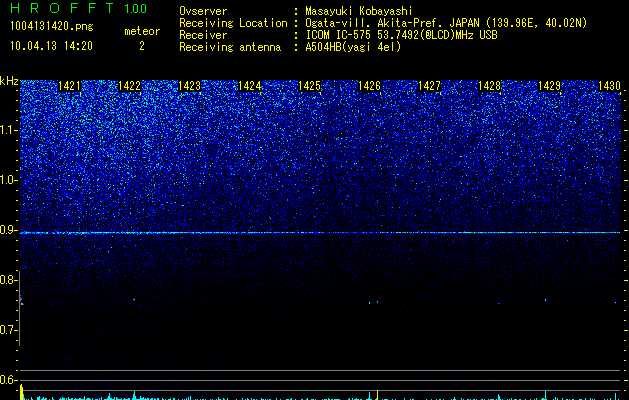Viewport: 629px width, 400px height.
Task: Click the red meteor echo at the spectrogram's left edge
Action: coord(20,299)
